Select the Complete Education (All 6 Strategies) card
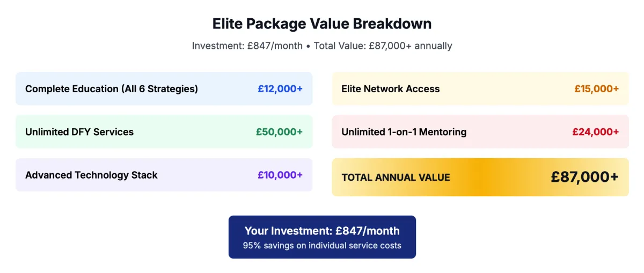Screen dimensions: 644x273 (164, 88)
